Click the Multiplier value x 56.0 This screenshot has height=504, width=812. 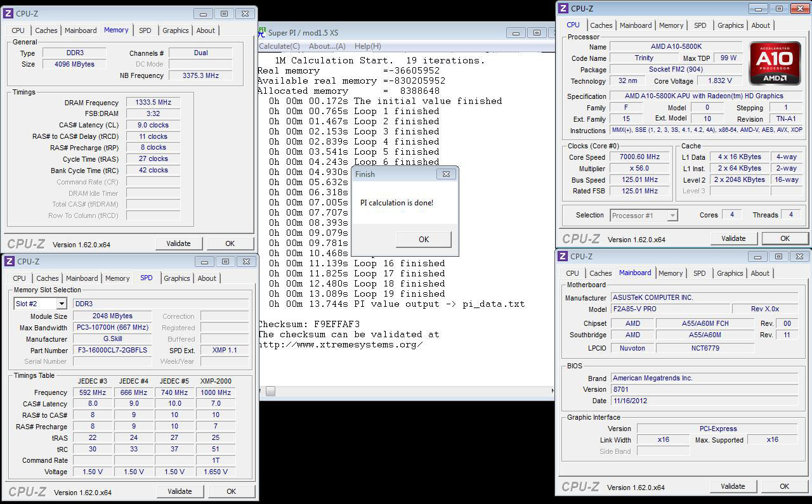coord(640,169)
